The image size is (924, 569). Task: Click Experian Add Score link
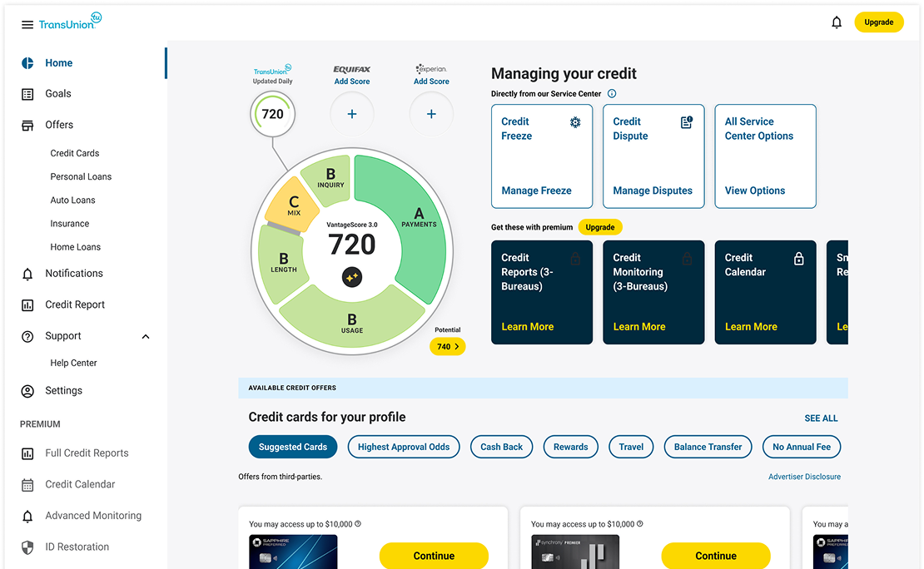click(431, 82)
